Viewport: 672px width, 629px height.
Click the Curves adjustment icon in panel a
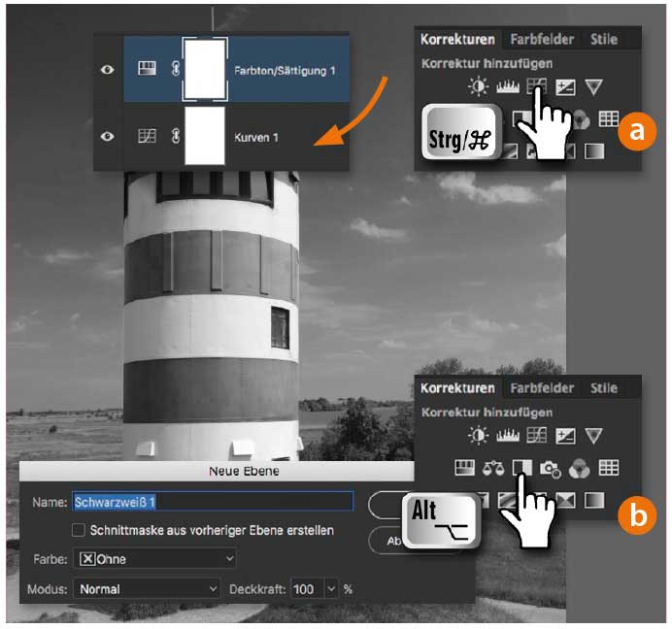click(x=536, y=87)
